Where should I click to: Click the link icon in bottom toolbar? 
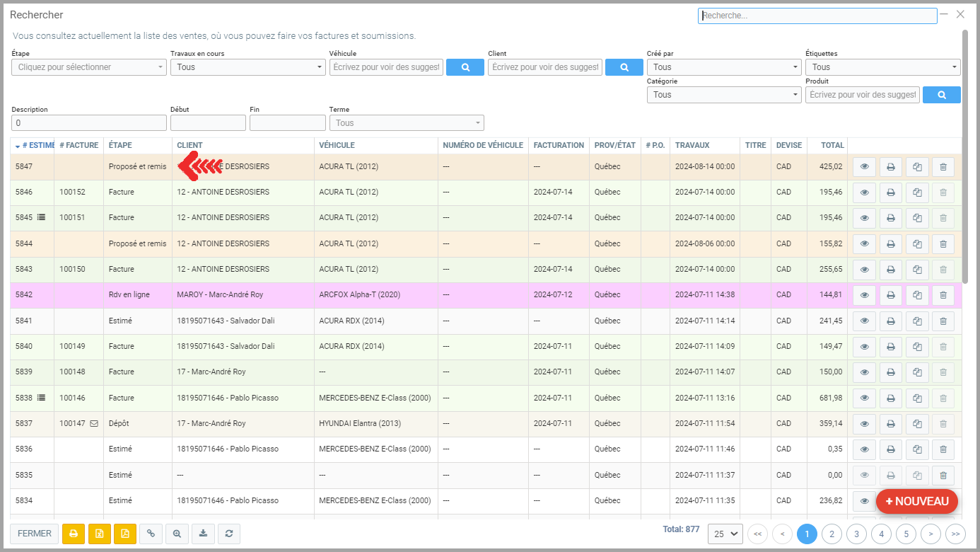[x=151, y=534]
